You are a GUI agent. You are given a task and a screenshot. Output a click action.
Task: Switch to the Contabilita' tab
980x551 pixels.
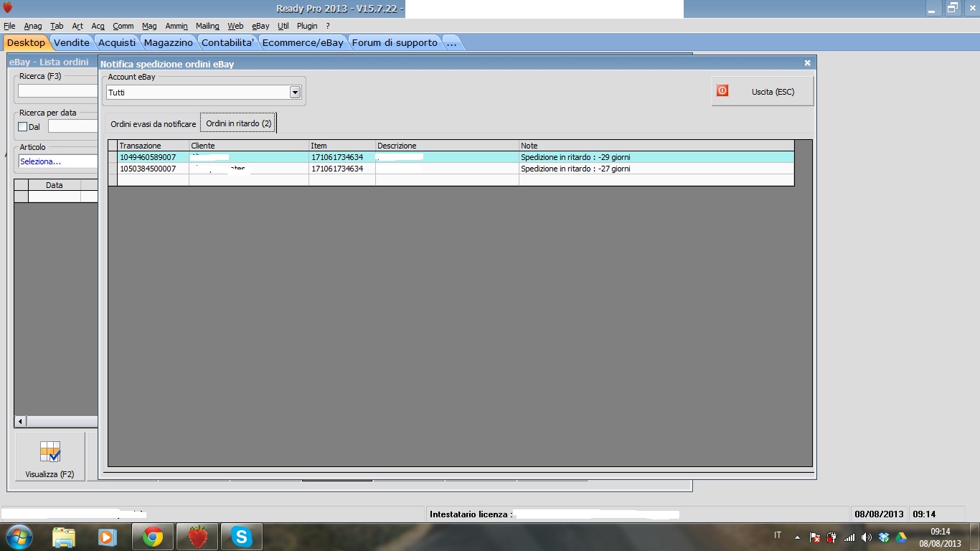click(x=227, y=43)
